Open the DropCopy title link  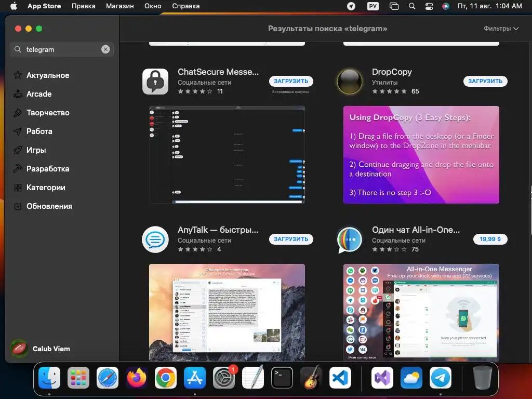click(x=392, y=72)
